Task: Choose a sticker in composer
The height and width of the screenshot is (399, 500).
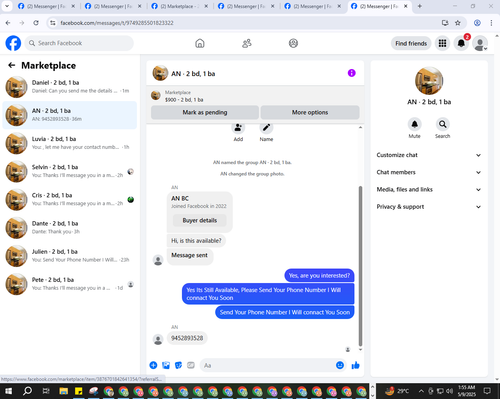Action: (x=178, y=365)
